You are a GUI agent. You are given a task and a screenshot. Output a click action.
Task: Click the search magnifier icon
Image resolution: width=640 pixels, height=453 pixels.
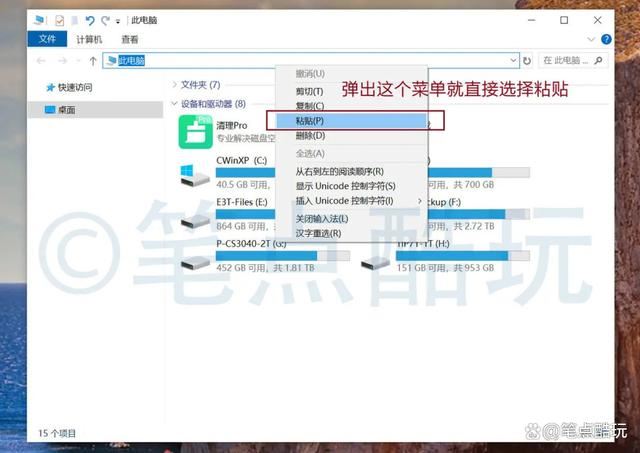pos(598,60)
